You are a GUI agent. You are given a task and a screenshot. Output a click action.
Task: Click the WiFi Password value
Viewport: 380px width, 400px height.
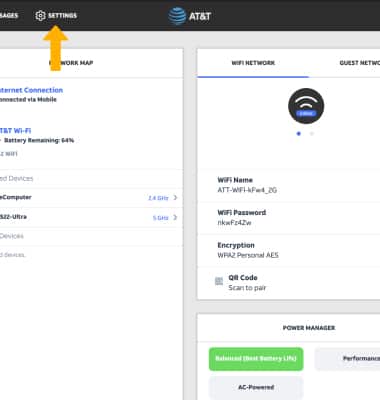point(234,223)
